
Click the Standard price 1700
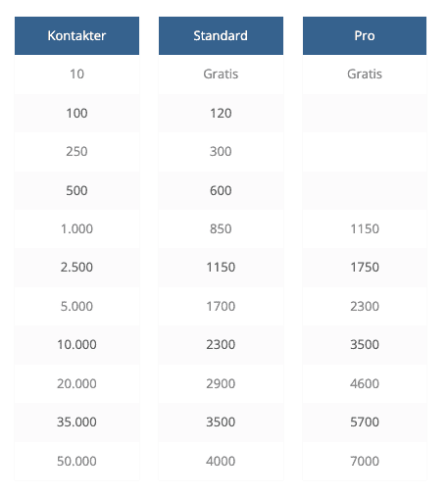(x=221, y=306)
